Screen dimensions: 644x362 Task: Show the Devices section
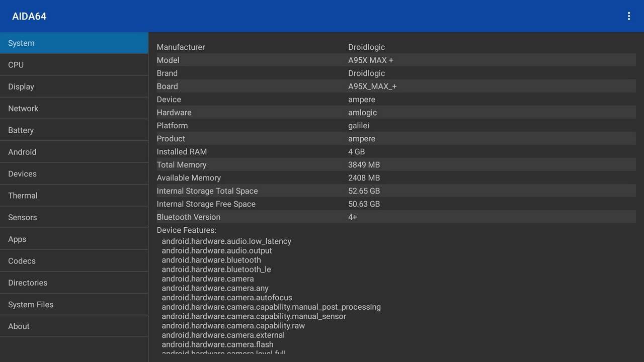point(74,174)
